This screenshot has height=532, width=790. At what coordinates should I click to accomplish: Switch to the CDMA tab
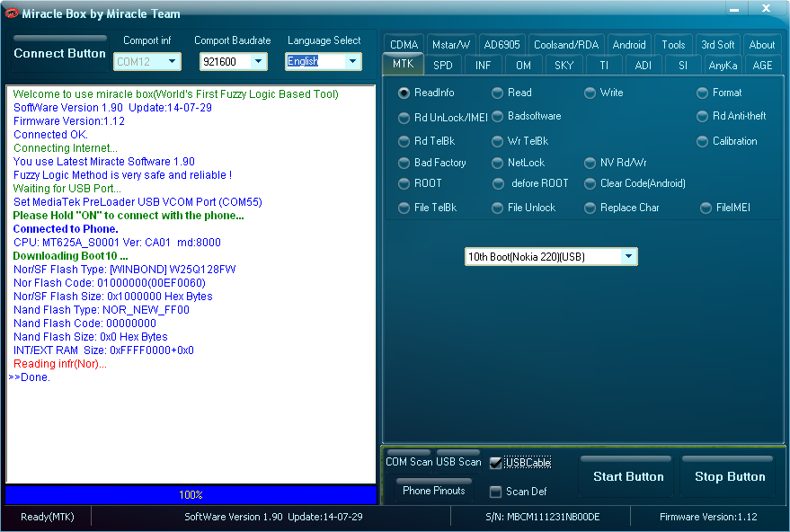(x=404, y=45)
